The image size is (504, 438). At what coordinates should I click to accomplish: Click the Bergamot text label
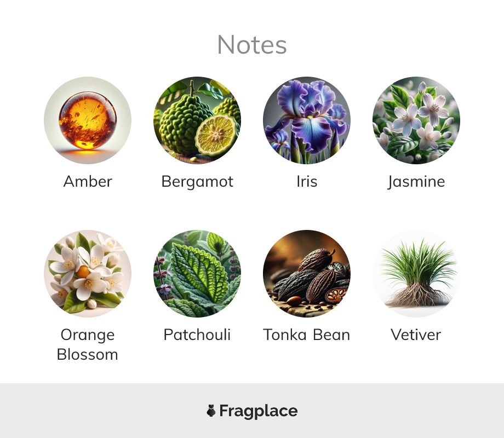pyautogui.click(x=197, y=182)
